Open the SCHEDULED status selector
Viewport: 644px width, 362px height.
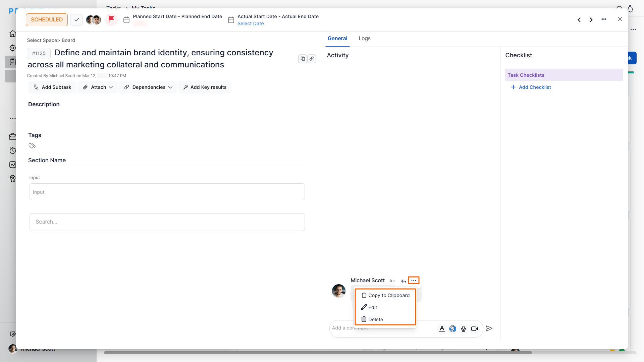(x=47, y=20)
